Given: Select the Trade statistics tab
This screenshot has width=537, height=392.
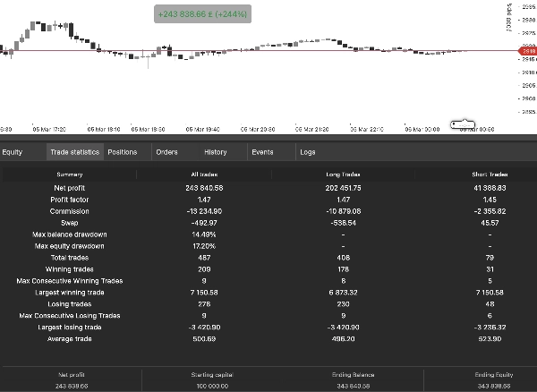Looking at the screenshot, I should pos(74,152).
